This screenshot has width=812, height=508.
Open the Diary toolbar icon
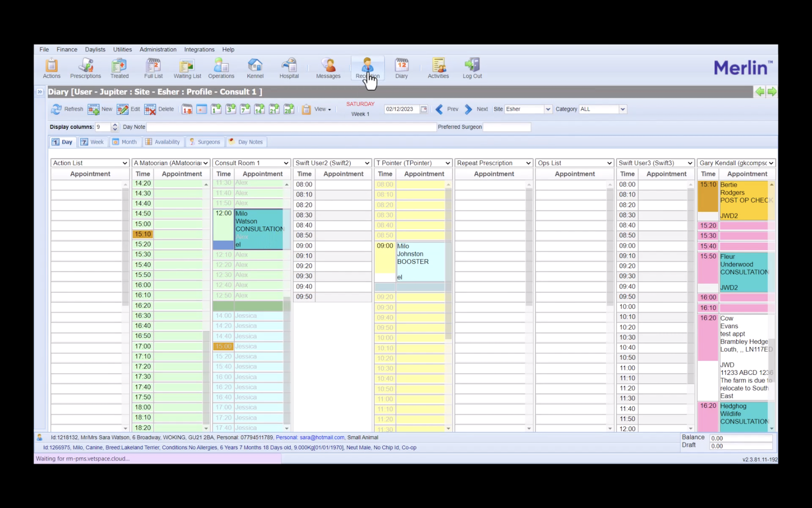tap(401, 68)
